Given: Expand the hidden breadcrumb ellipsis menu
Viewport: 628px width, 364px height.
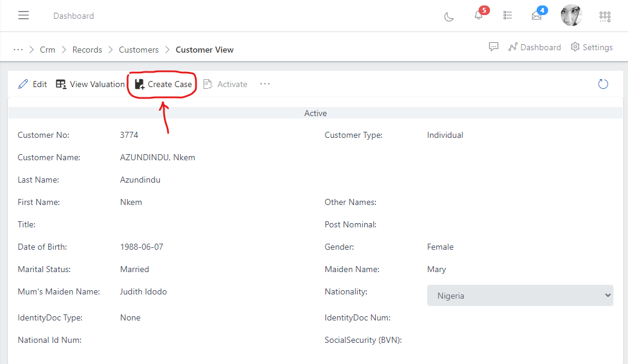Looking at the screenshot, I should click(x=18, y=50).
